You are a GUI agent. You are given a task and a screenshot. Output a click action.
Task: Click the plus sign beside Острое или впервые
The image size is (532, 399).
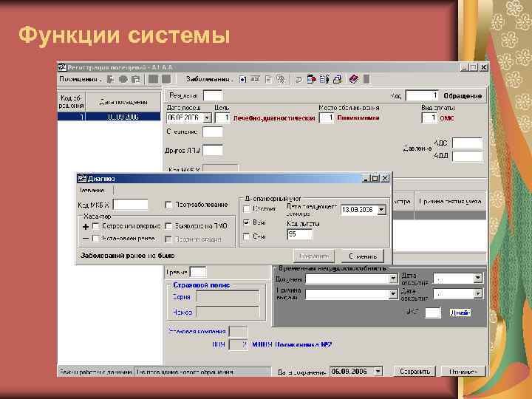[x=86, y=226]
